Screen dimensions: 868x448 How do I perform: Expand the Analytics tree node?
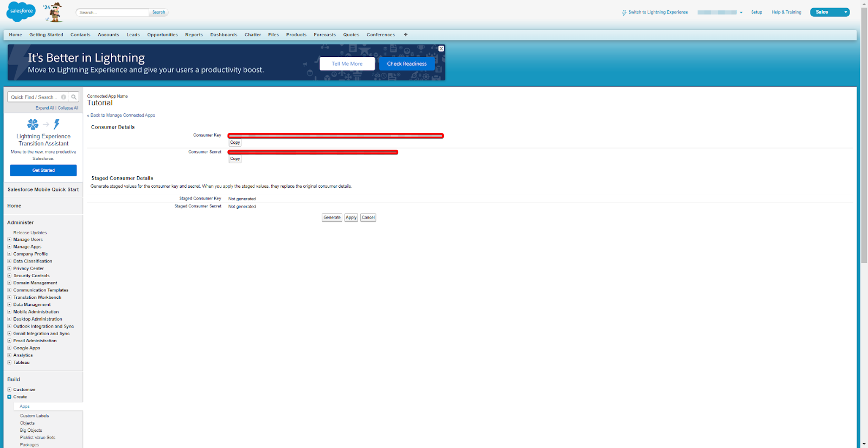click(x=9, y=355)
